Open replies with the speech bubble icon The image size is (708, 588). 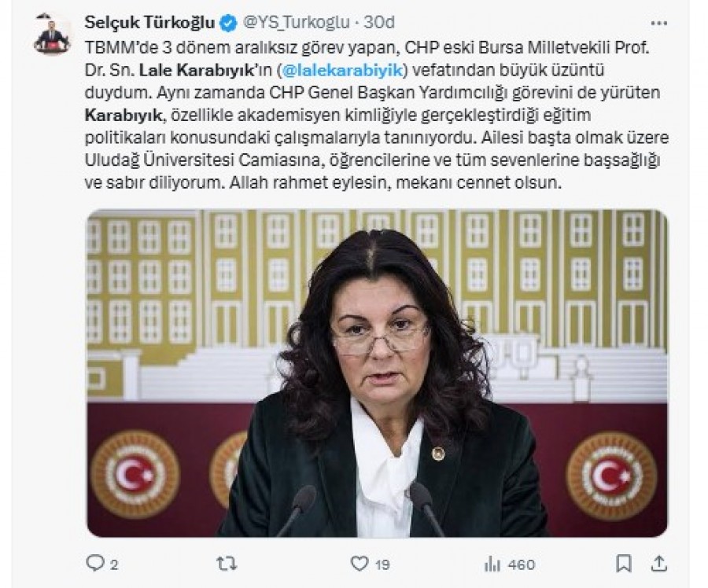click(95, 563)
